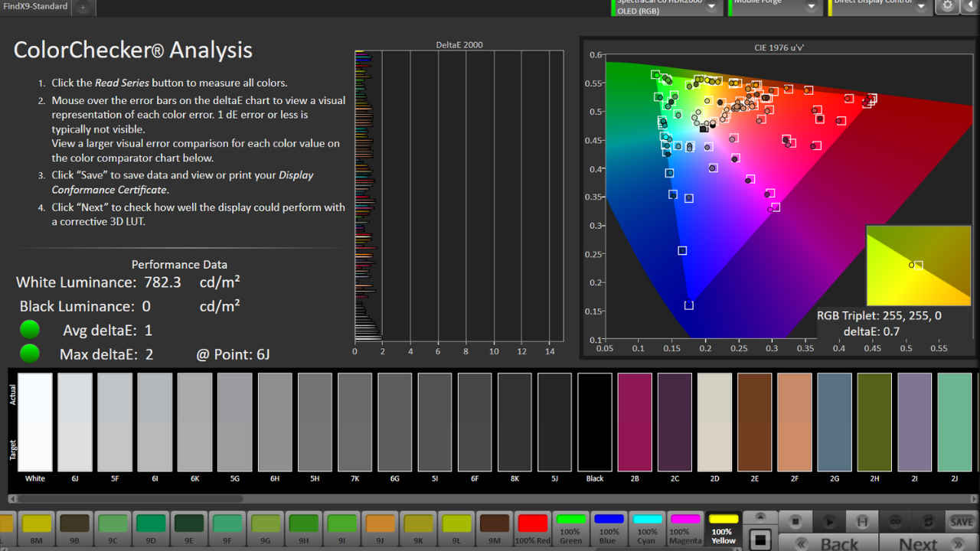Click the continuous read infinity icon
Screen dimensions: 980x551
click(x=894, y=522)
